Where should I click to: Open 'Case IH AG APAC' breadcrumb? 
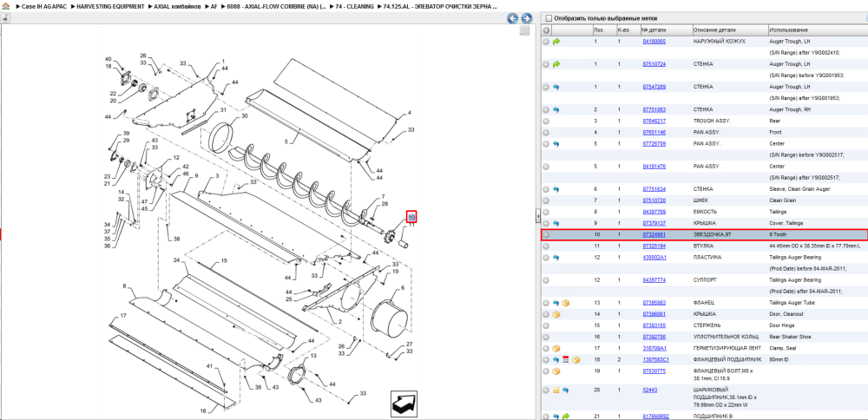pyautogui.click(x=43, y=6)
